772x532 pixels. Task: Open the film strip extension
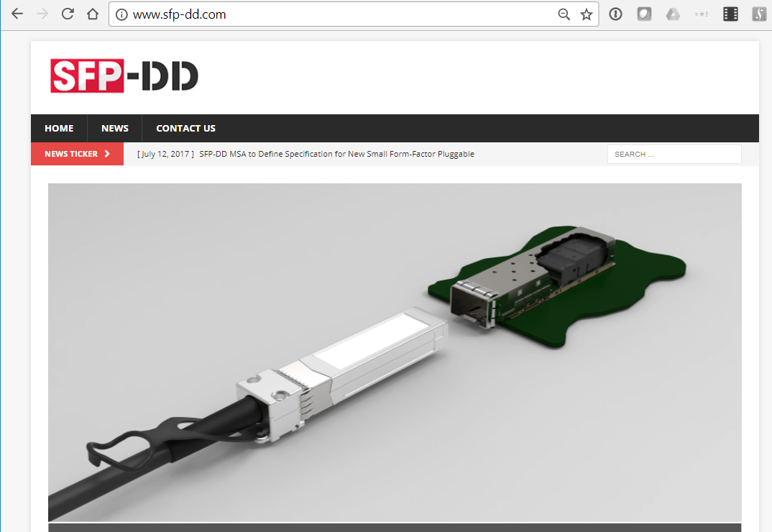[730, 13]
